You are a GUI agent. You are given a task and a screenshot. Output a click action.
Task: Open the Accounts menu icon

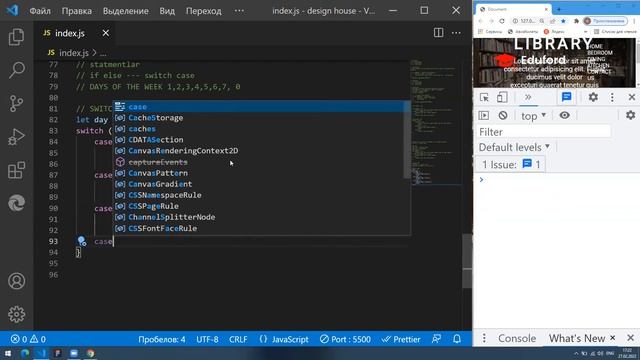pos(16,281)
